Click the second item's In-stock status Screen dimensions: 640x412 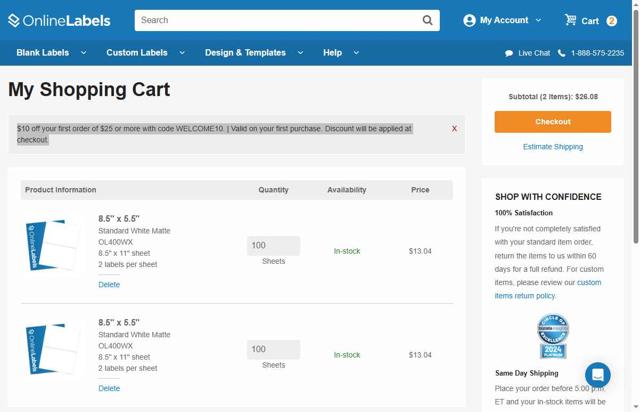tap(347, 355)
